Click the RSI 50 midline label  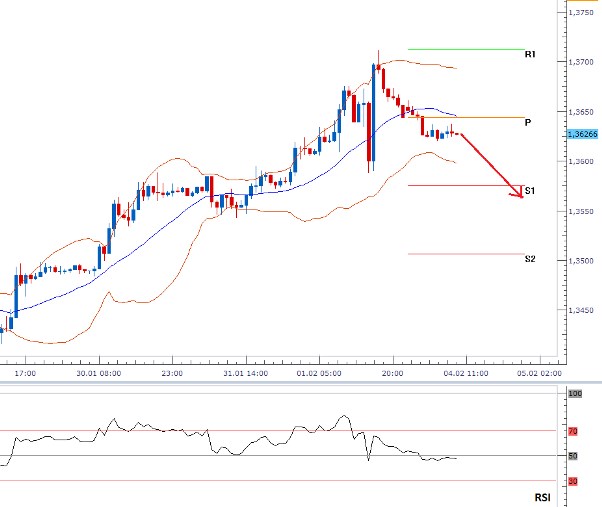[x=573, y=456]
